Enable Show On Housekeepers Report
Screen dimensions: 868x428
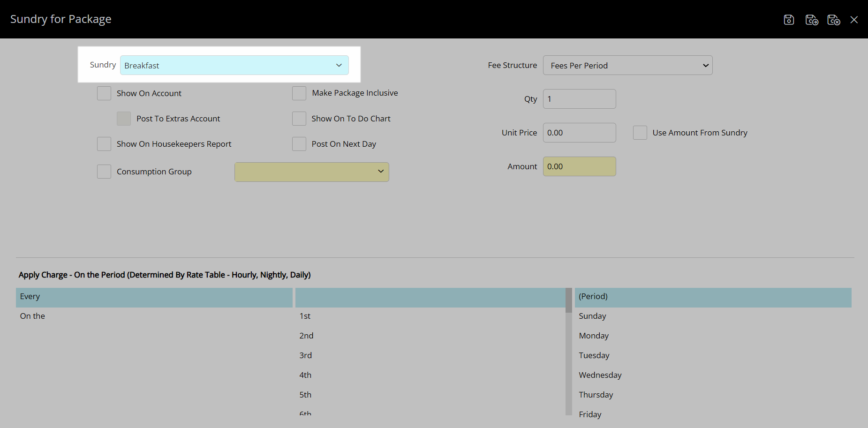(104, 144)
